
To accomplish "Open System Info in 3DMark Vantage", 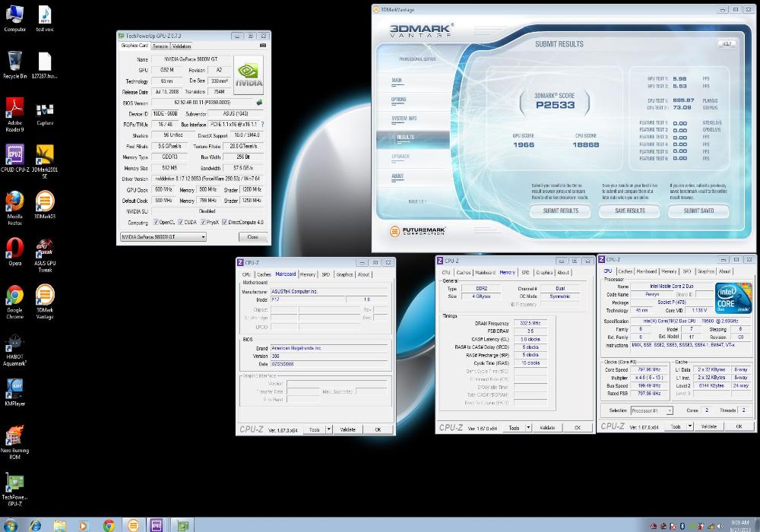I will click(x=404, y=119).
